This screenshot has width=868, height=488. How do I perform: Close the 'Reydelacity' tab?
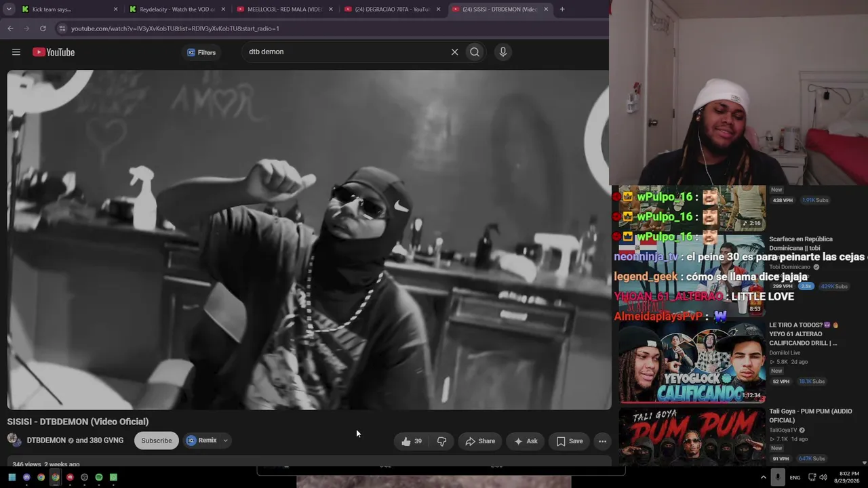pos(223,9)
